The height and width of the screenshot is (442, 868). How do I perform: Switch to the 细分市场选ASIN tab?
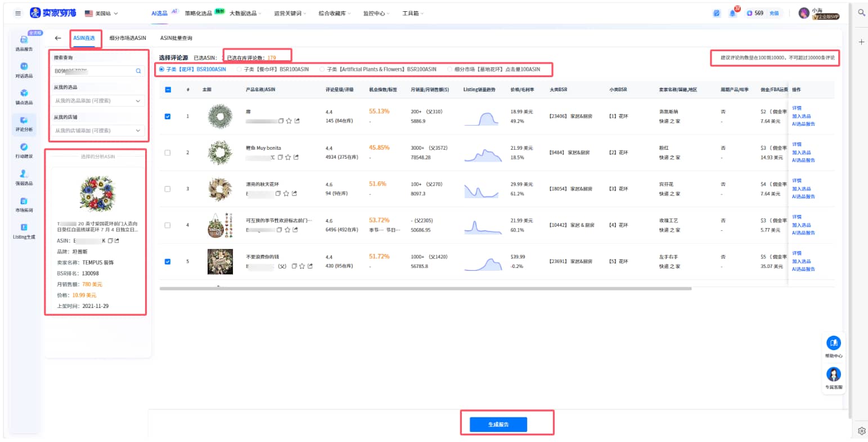[128, 38]
